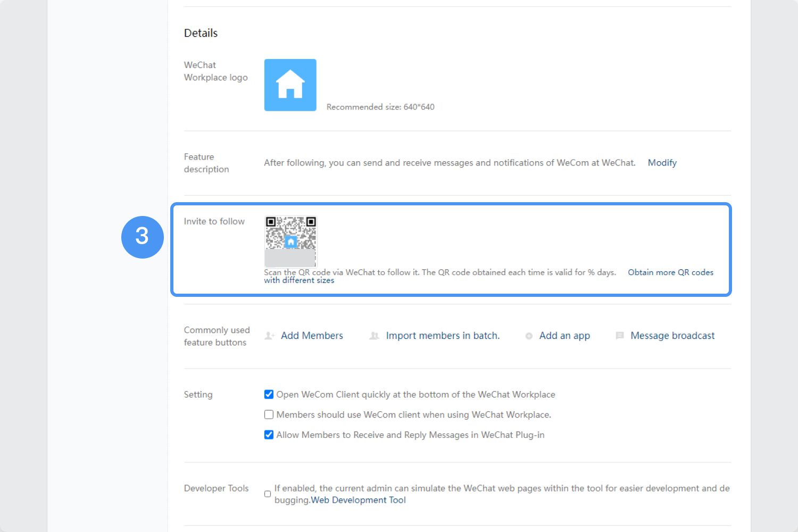Click the Import members in batch label
Screen dimensions: 798x532
[x=443, y=335]
